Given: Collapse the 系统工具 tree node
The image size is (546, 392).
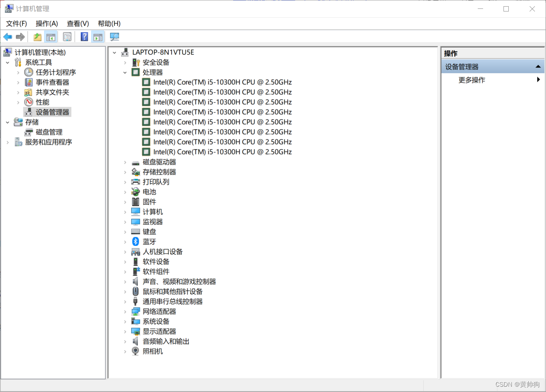Looking at the screenshot, I should 8,62.
